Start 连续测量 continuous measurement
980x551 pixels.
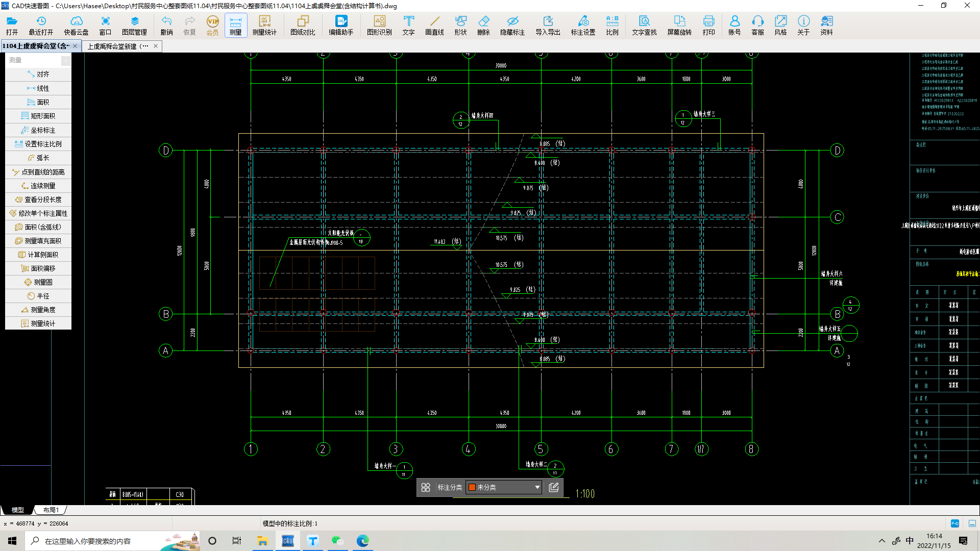(x=38, y=186)
